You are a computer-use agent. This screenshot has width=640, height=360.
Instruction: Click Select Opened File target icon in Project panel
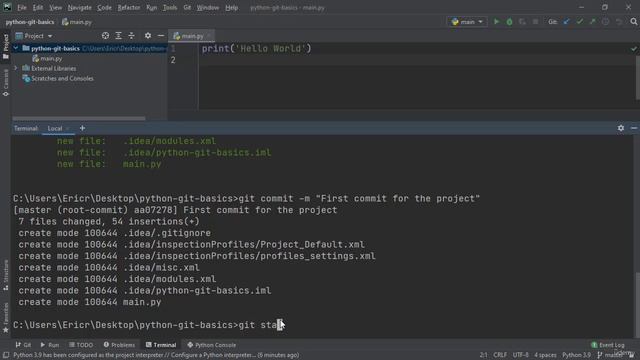point(105,36)
